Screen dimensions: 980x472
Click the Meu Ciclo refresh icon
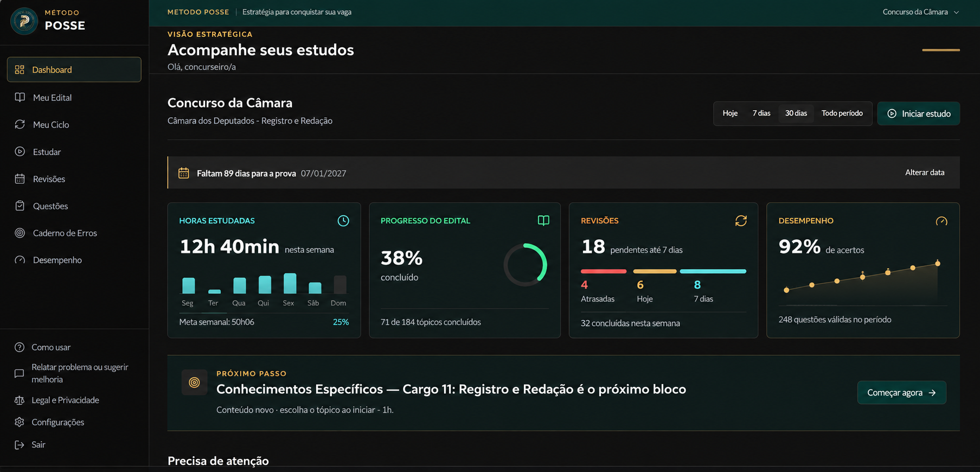tap(20, 124)
